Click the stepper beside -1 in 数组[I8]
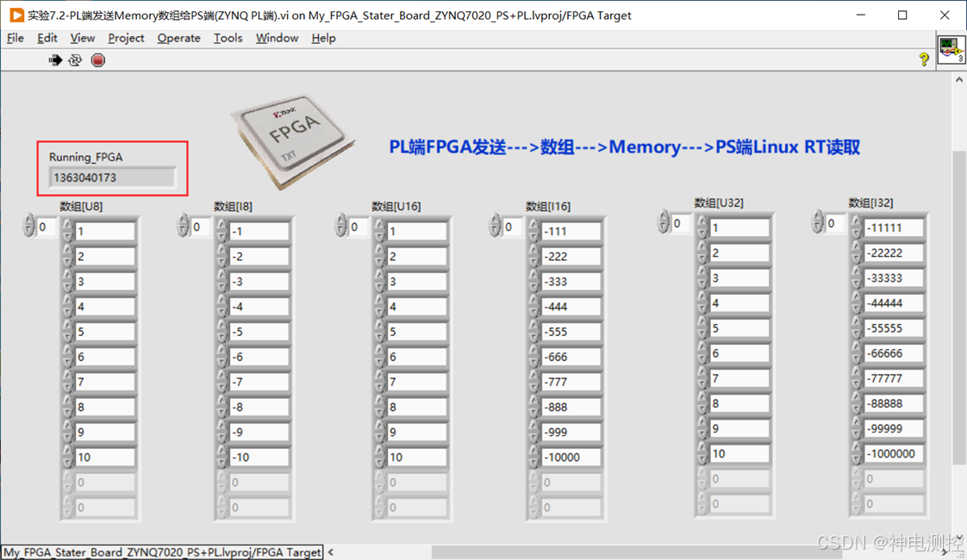This screenshot has height=560, width=967. [x=221, y=231]
